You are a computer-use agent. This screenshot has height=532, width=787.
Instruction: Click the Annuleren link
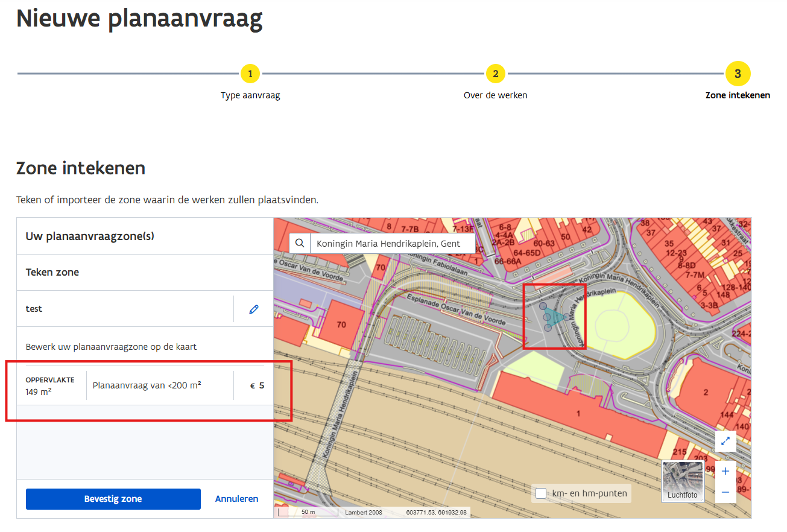pyautogui.click(x=236, y=499)
